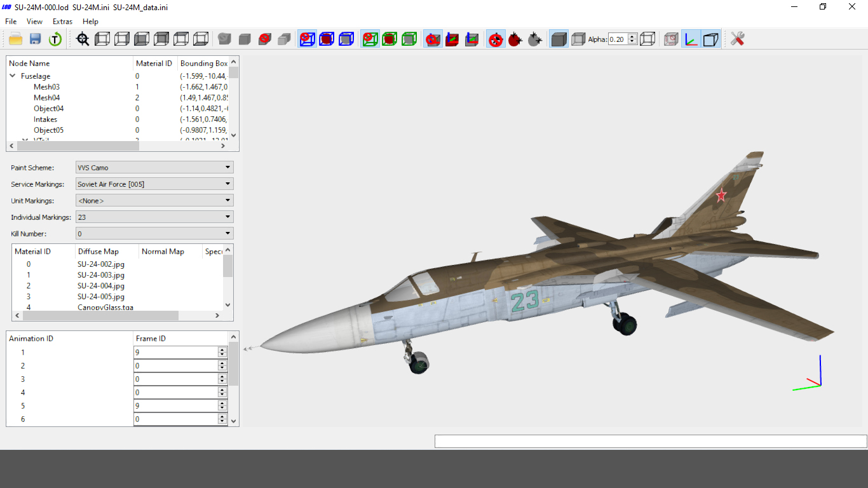Click the empty text field below the viewport

651,441
